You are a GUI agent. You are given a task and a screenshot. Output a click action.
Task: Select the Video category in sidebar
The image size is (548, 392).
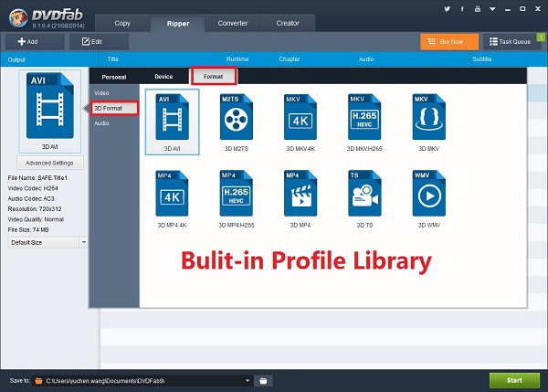coord(101,93)
